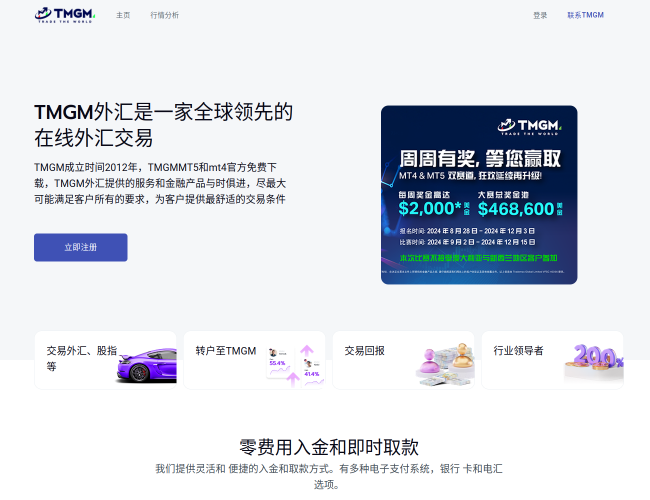
Task: Click the purple sports car image
Action: 147,365
